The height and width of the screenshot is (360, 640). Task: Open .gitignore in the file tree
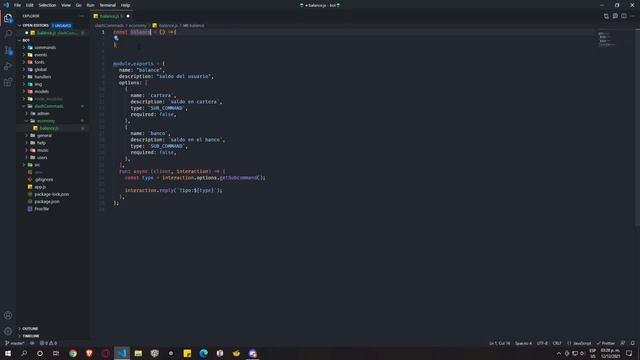[53, 180]
